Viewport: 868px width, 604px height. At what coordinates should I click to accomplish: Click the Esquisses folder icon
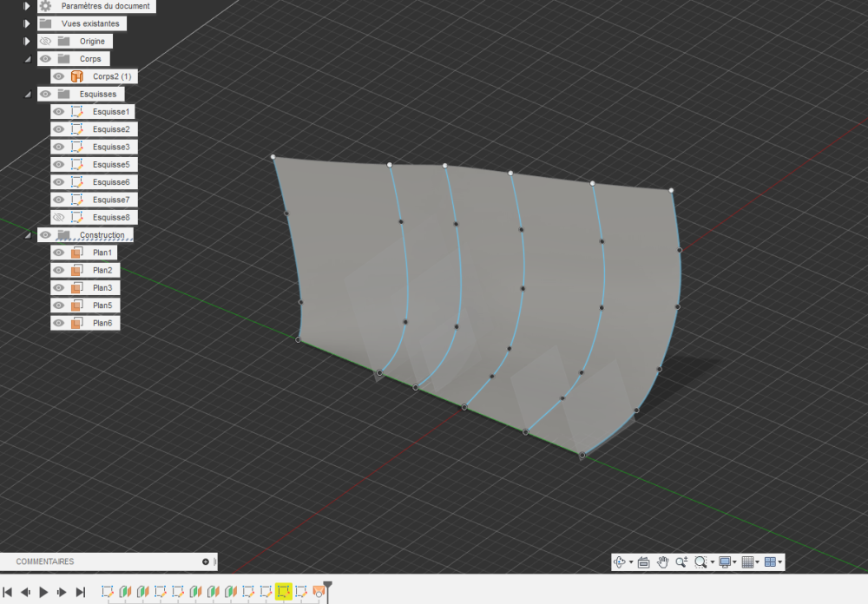63,94
